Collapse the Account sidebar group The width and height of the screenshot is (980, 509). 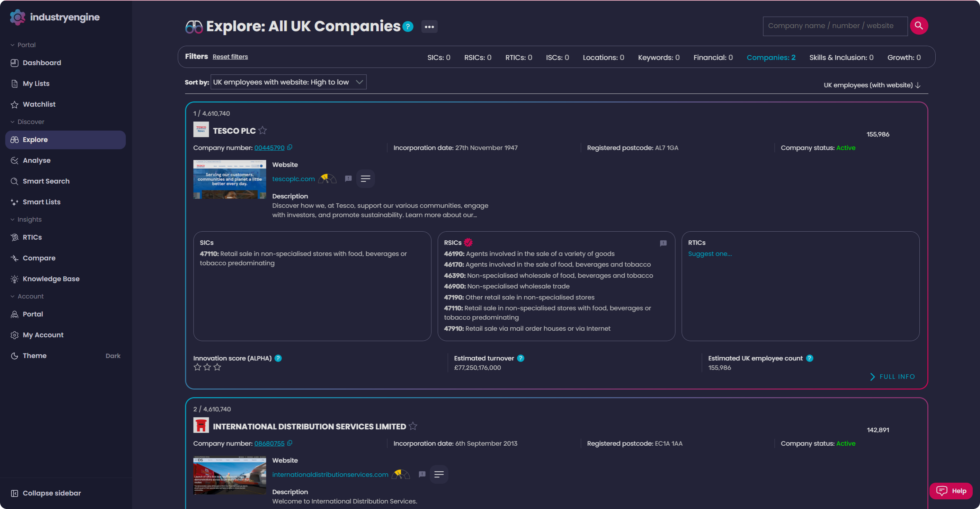tap(27, 296)
